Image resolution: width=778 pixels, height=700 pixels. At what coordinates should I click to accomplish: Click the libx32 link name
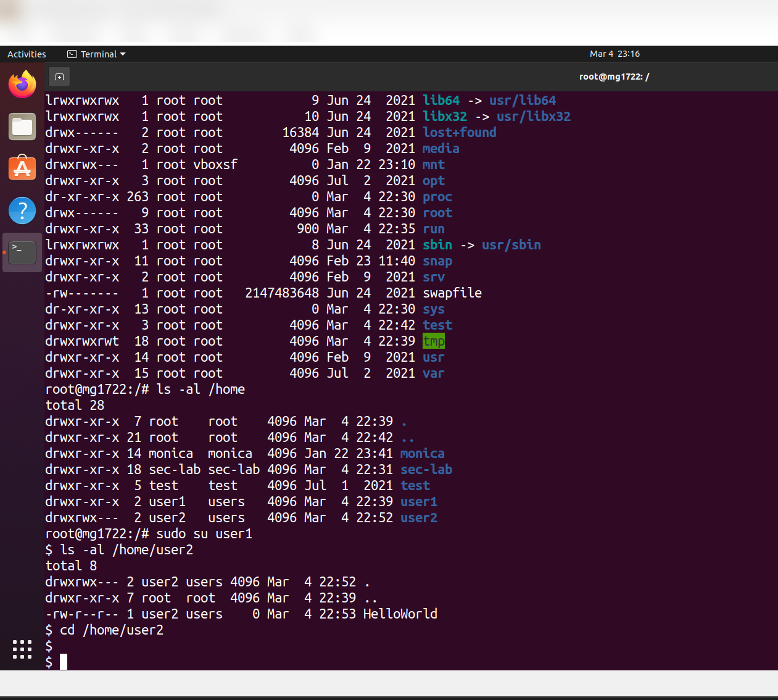tap(445, 116)
